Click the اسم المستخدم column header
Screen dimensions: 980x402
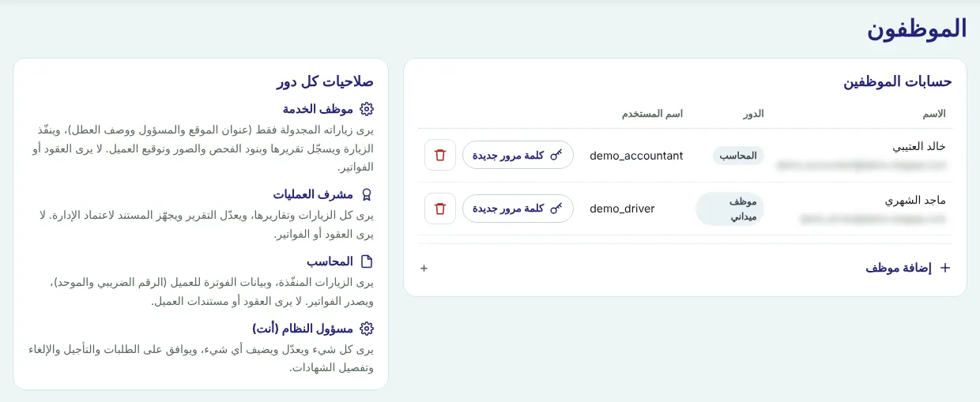(652, 114)
